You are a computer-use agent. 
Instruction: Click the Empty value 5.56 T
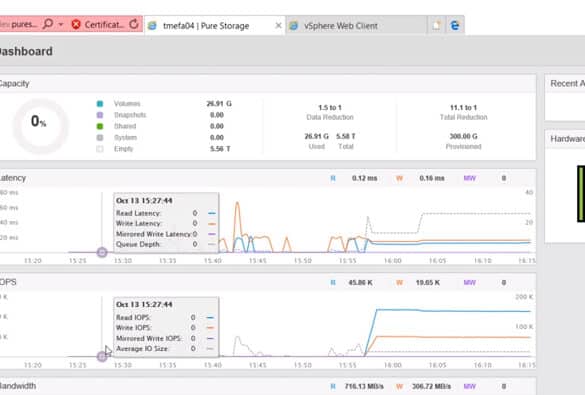pyautogui.click(x=220, y=149)
